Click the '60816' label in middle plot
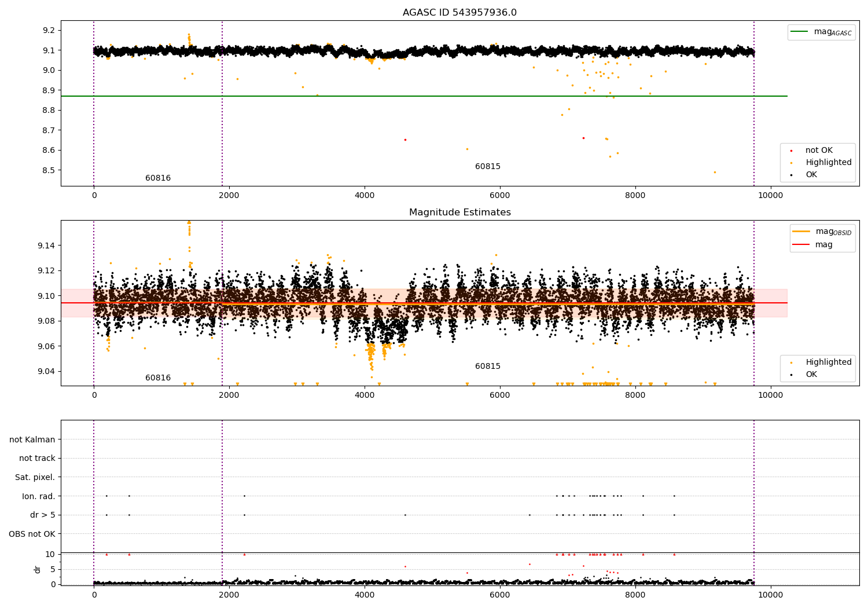 [158, 378]
